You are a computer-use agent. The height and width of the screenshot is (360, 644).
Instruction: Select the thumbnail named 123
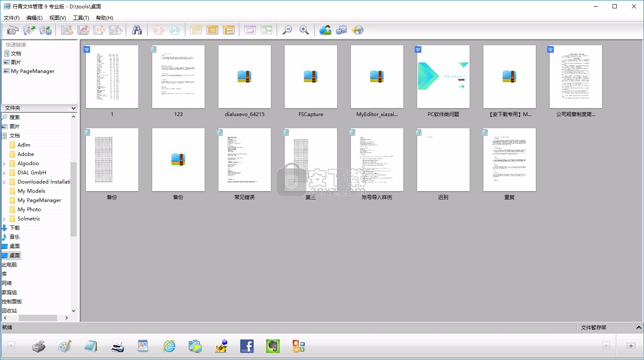tap(178, 77)
